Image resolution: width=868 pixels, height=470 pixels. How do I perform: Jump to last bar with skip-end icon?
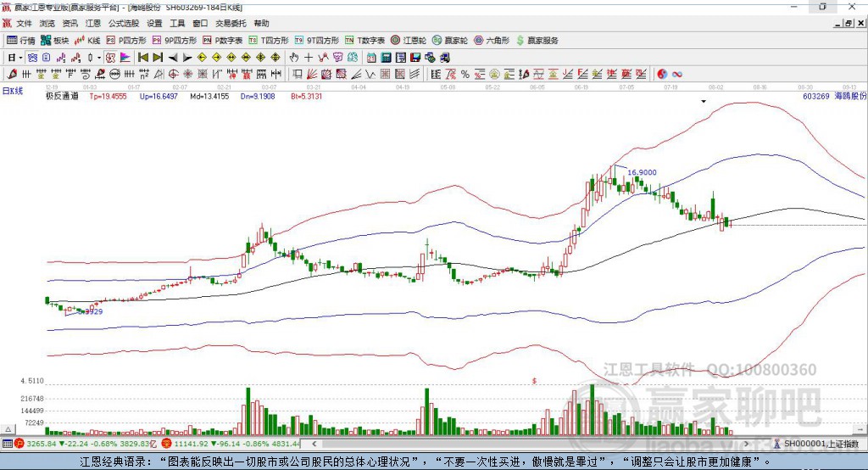click(x=158, y=58)
